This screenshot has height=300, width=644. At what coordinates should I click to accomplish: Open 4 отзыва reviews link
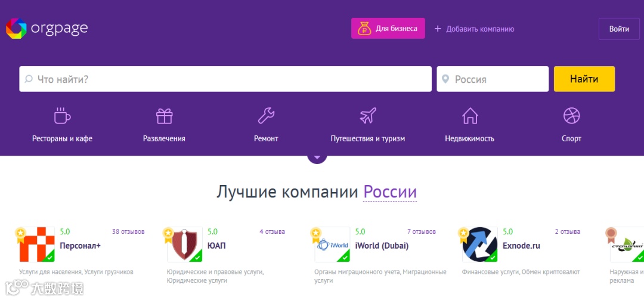coord(272,232)
